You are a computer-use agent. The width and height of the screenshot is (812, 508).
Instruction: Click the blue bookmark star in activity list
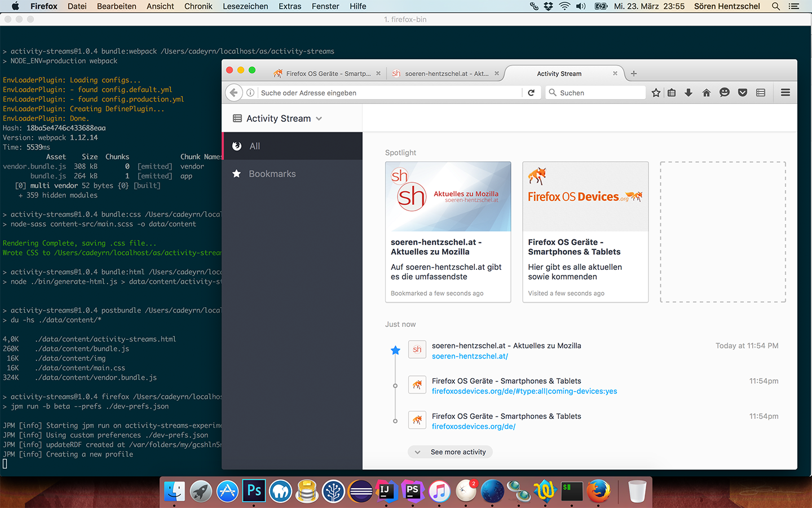395,351
